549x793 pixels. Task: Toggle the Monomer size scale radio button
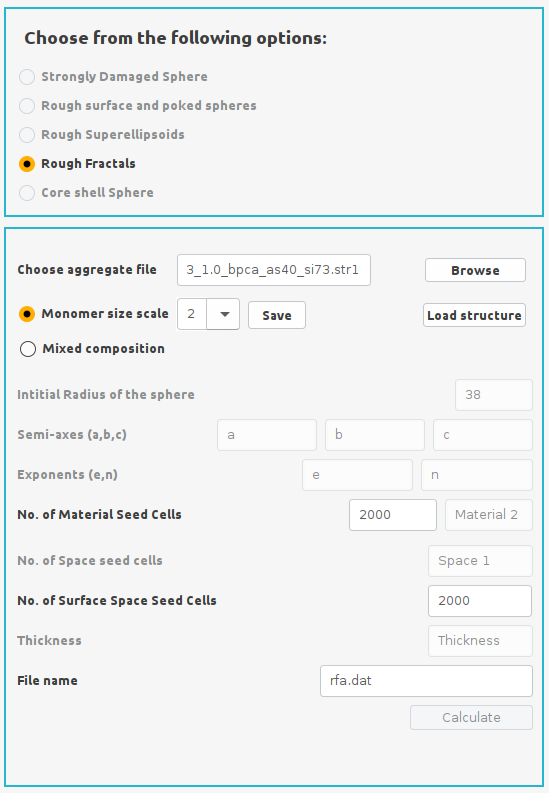tap(27, 314)
